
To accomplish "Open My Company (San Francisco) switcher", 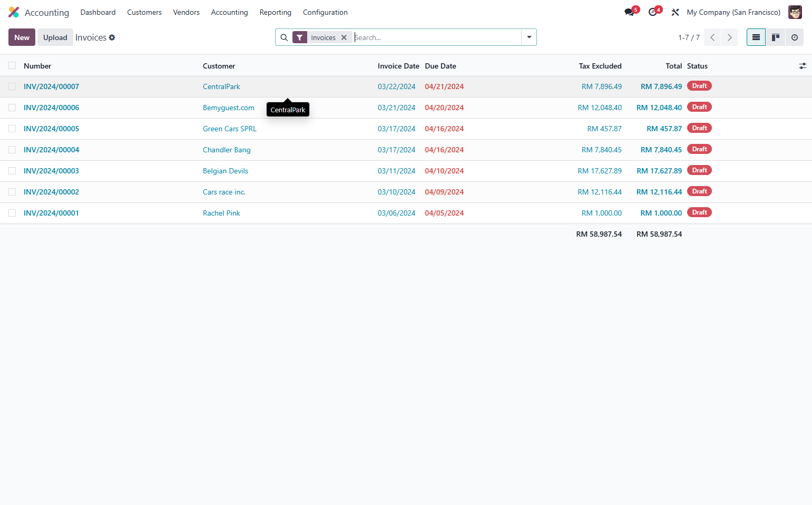I will click(x=733, y=12).
